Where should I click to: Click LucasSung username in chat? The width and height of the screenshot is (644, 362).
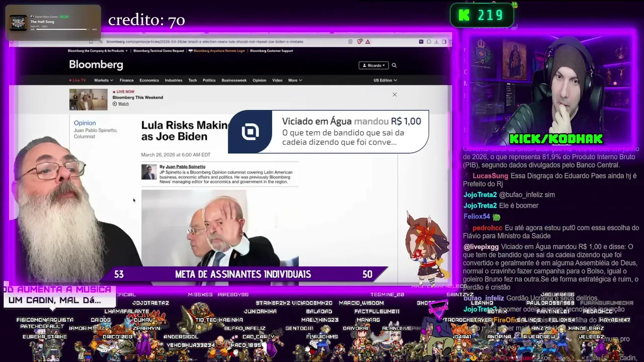pyautogui.click(x=491, y=176)
